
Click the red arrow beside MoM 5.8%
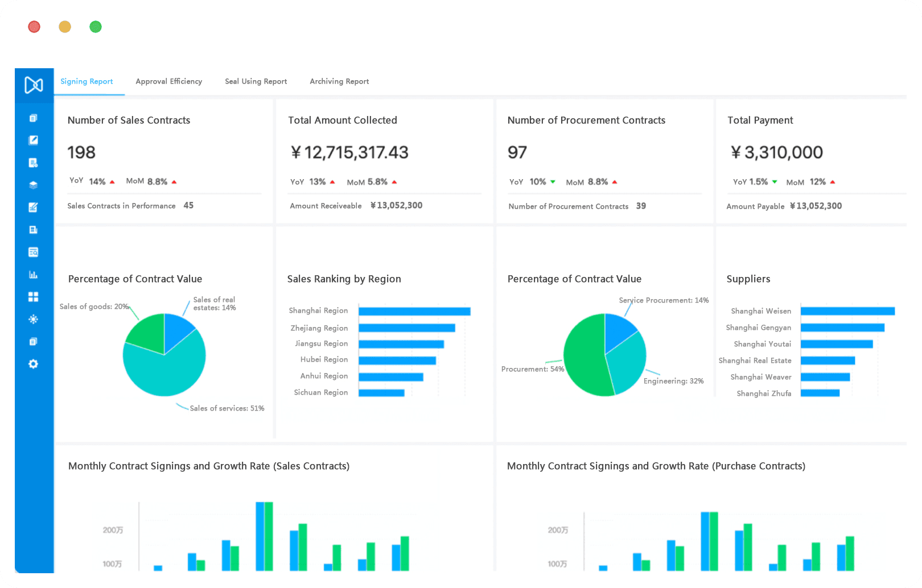point(394,182)
